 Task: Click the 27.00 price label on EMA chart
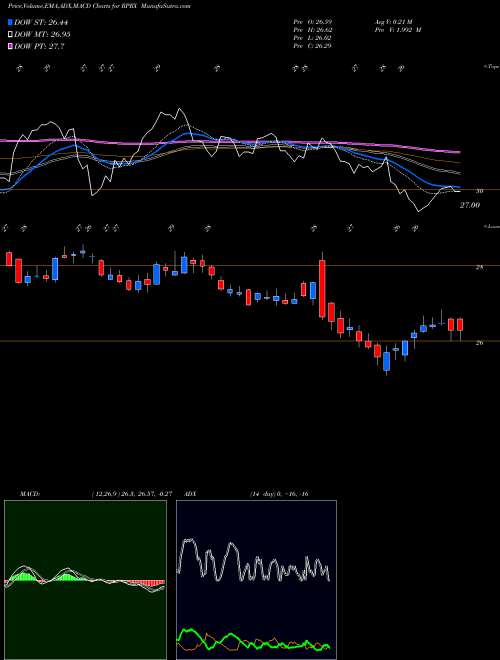470,205
